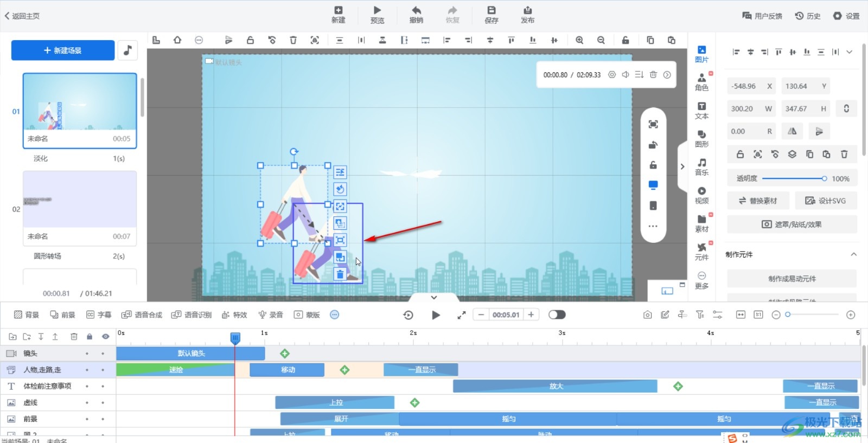Click the three dots in floating canvas panel

653,226
